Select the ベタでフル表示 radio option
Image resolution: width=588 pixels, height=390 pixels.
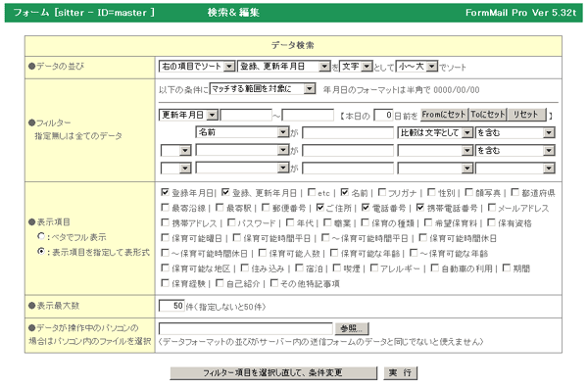point(41,236)
